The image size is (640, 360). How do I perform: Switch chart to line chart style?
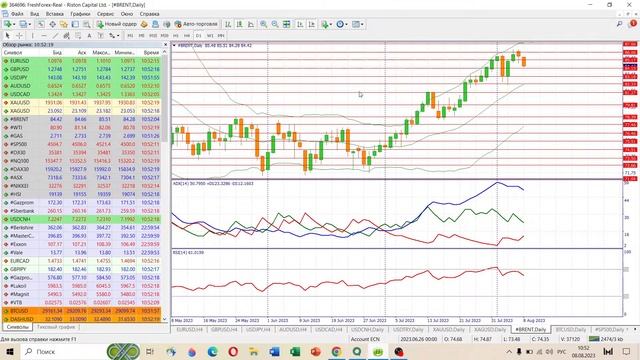[251, 24]
